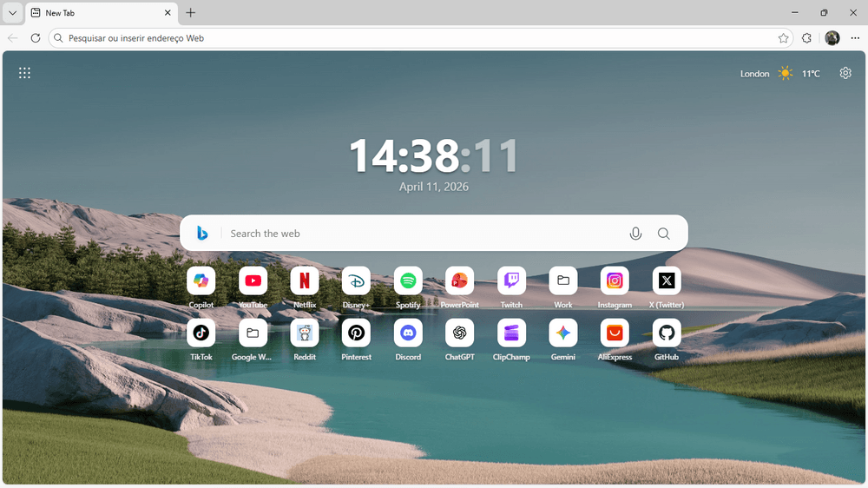Click the London weather widget
This screenshot has width=868, height=488.
coord(779,74)
